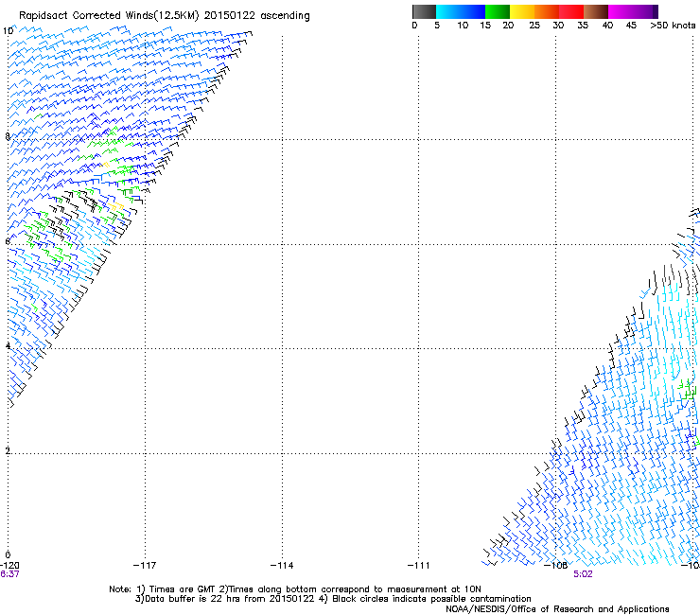The image size is (700, 615).
Task: Click the '-117' longitude axis label
Action: tap(145, 566)
